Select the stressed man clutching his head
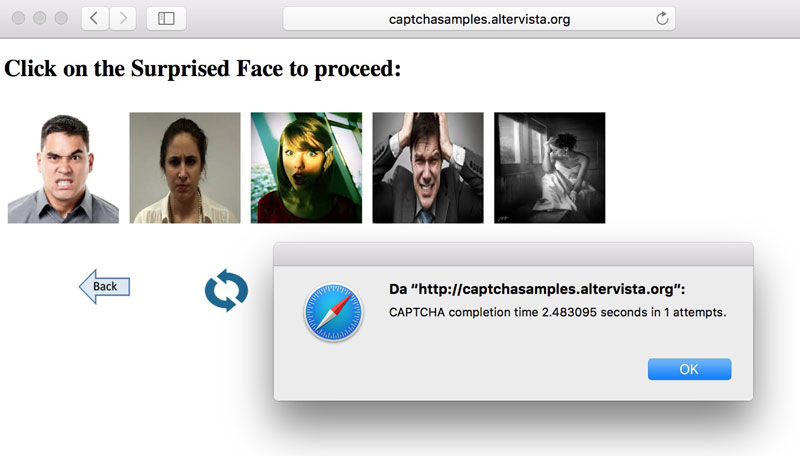Image resolution: width=800 pixels, height=456 pixels. 428,168
